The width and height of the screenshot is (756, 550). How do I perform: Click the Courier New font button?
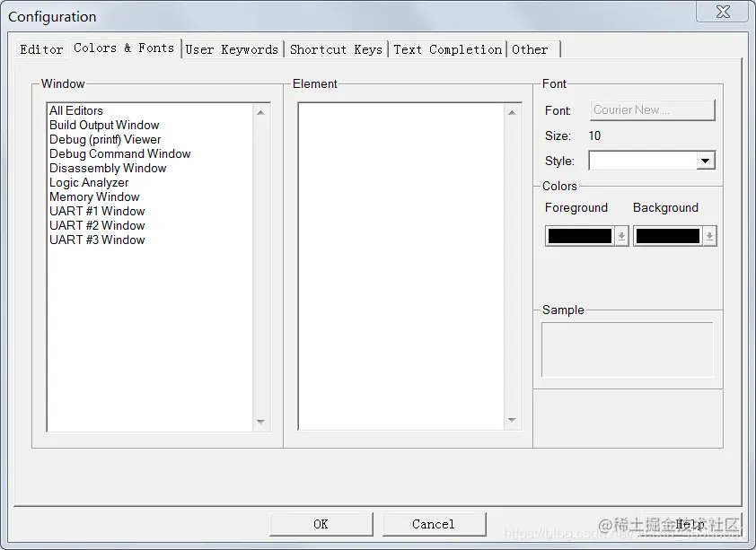point(653,110)
